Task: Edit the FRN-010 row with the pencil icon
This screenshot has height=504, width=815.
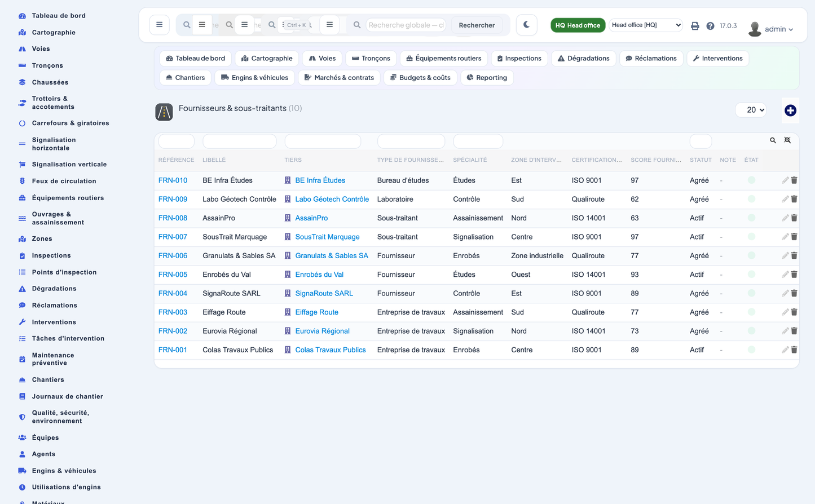Action: (785, 180)
